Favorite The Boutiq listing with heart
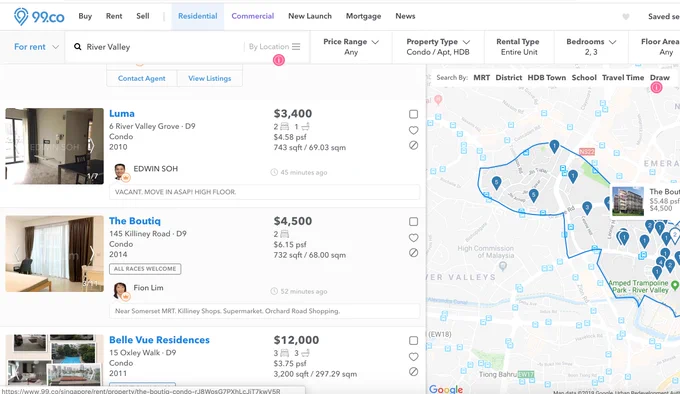The image size is (680, 394). 414,238
